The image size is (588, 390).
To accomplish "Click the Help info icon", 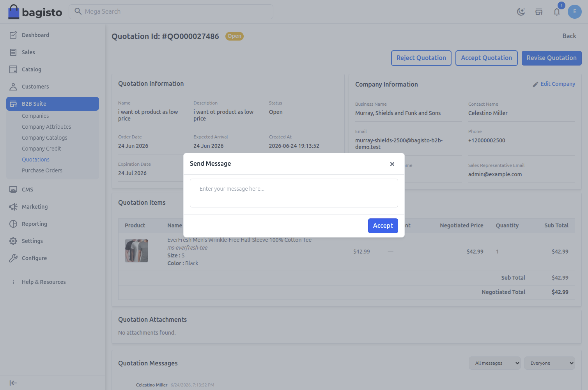I will coord(13,282).
